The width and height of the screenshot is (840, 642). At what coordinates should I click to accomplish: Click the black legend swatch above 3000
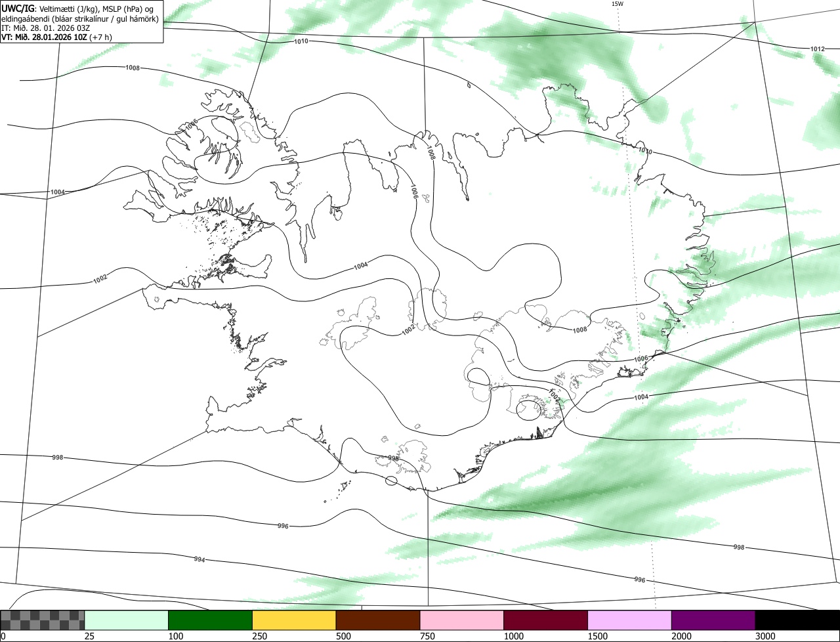[797, 620]
